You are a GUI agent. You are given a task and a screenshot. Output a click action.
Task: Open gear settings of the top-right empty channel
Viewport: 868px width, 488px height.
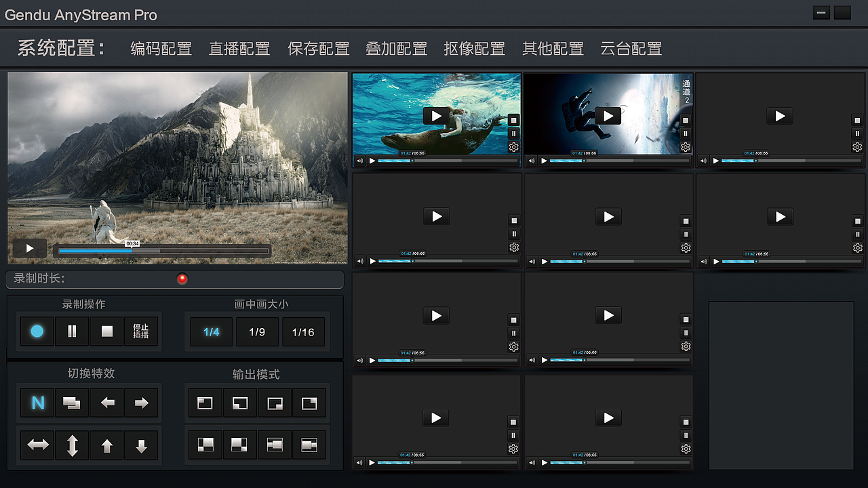point(857,147)
